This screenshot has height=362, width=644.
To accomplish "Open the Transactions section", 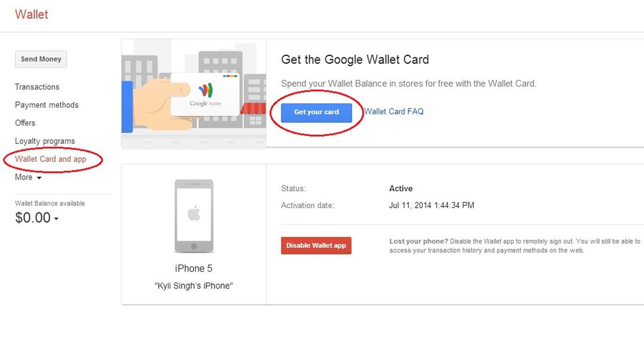I will click(36, 87).
